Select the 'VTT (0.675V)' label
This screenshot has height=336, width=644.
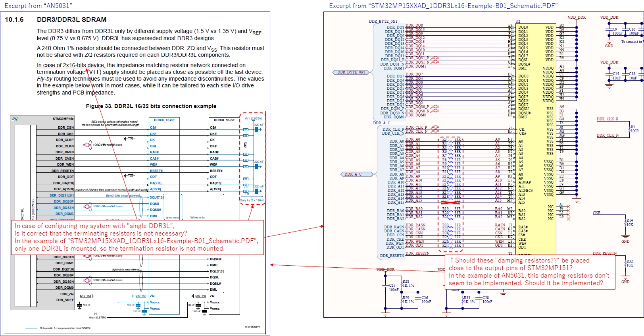[253, 119]
